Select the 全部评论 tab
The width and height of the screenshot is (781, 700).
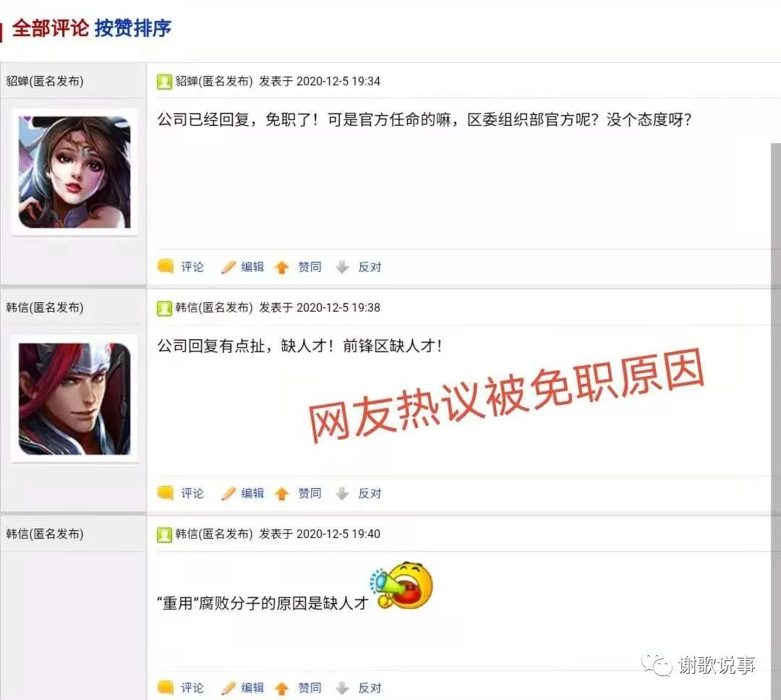51,28
